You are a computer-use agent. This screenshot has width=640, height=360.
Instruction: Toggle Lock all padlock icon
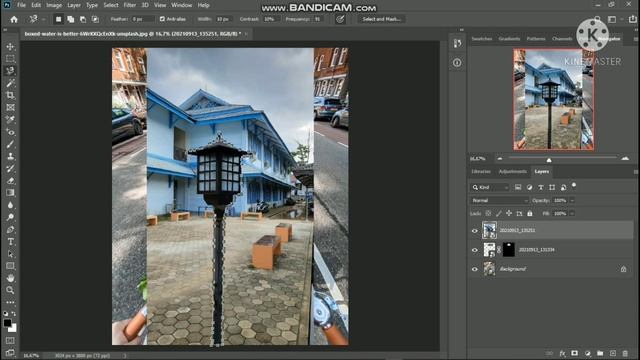click(x=530, y=213)
